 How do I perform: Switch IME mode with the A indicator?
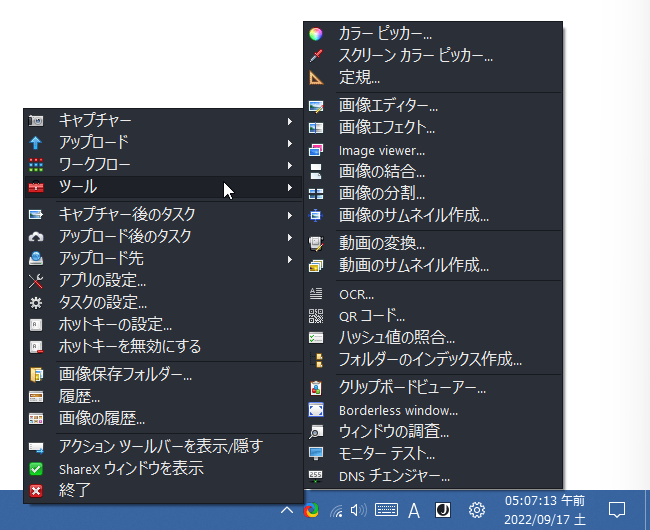[414, 511]
